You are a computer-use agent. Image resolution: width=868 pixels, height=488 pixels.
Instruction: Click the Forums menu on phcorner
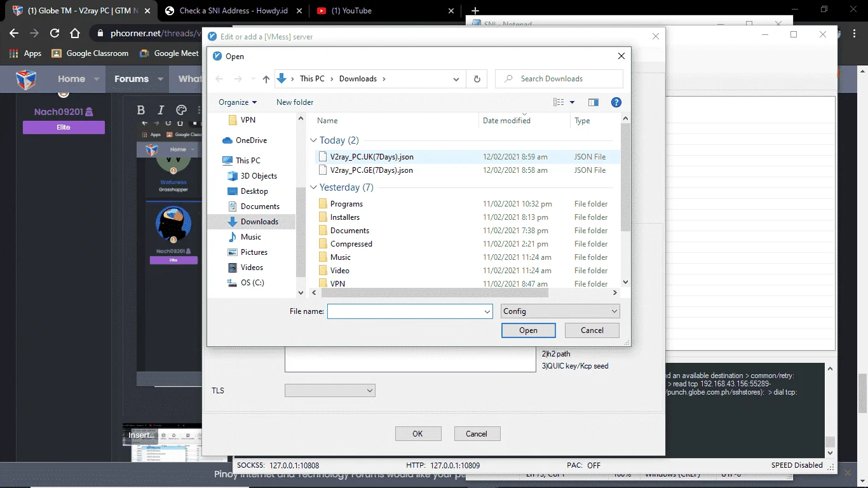(132, 79)
